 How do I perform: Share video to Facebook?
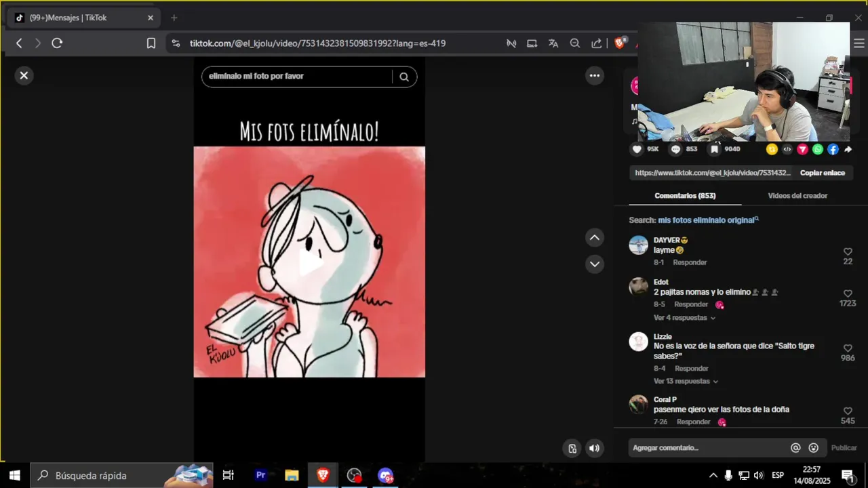[833, 149]
